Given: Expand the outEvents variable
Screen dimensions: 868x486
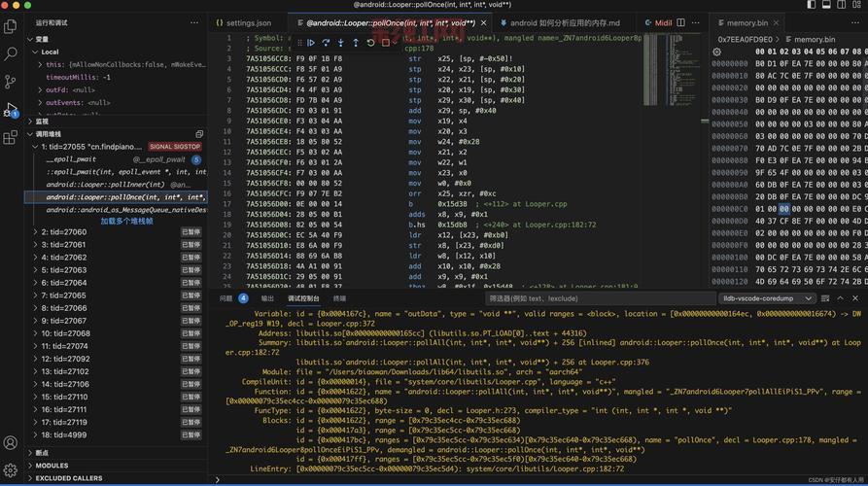Looking at the screenshot, I should tap(40, 102).
